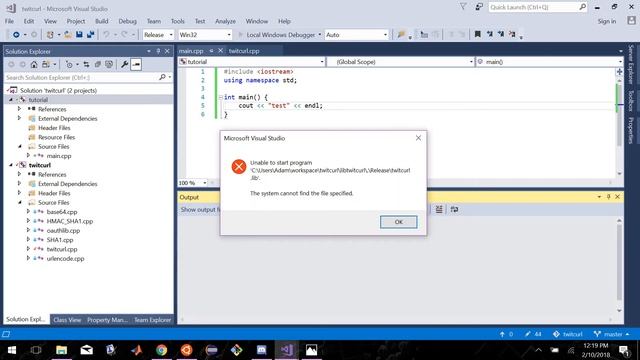Click the Send Feedback icon near Quick Launch

click(x=479, y=7)
